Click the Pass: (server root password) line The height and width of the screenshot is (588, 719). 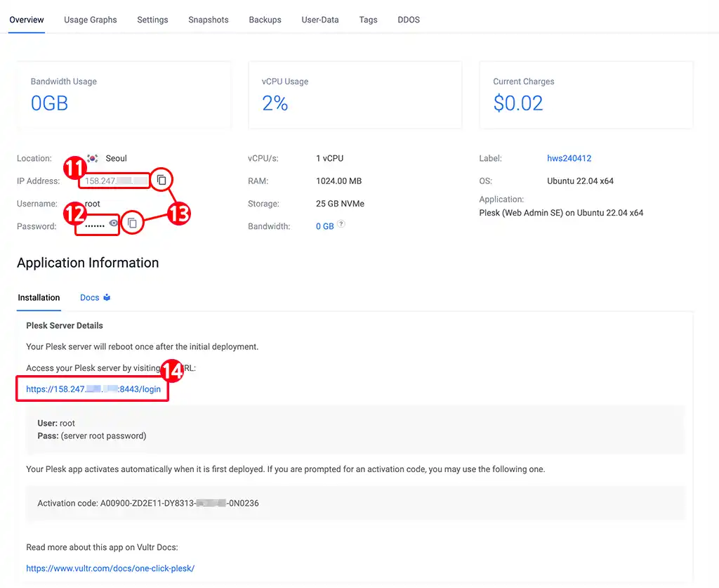coord(92,436)
